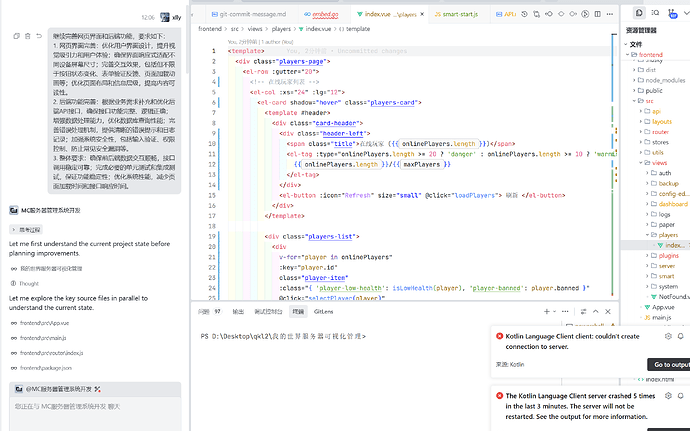Open gear on Kotlin client connection notification
This screenshot has height=431, width=690.
[x=668, y=336]
